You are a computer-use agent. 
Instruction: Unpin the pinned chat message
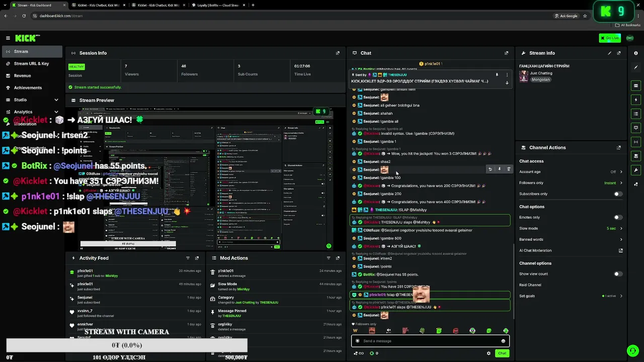(497, 75)
